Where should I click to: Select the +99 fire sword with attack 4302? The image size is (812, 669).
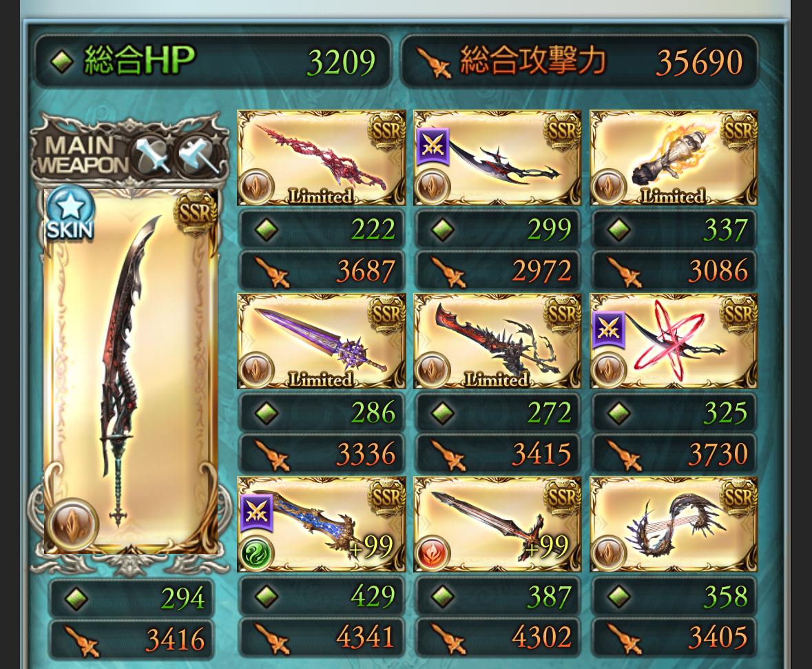(497, 524)
